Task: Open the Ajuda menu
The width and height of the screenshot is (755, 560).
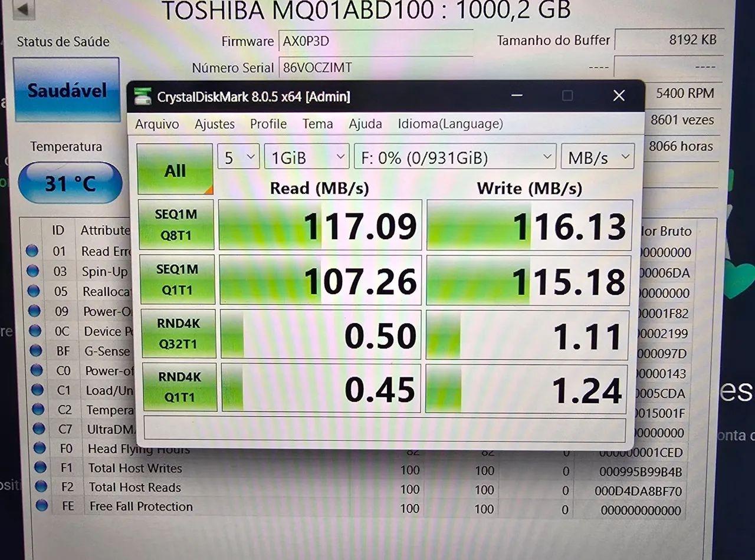Action: [x=365, y=124]
